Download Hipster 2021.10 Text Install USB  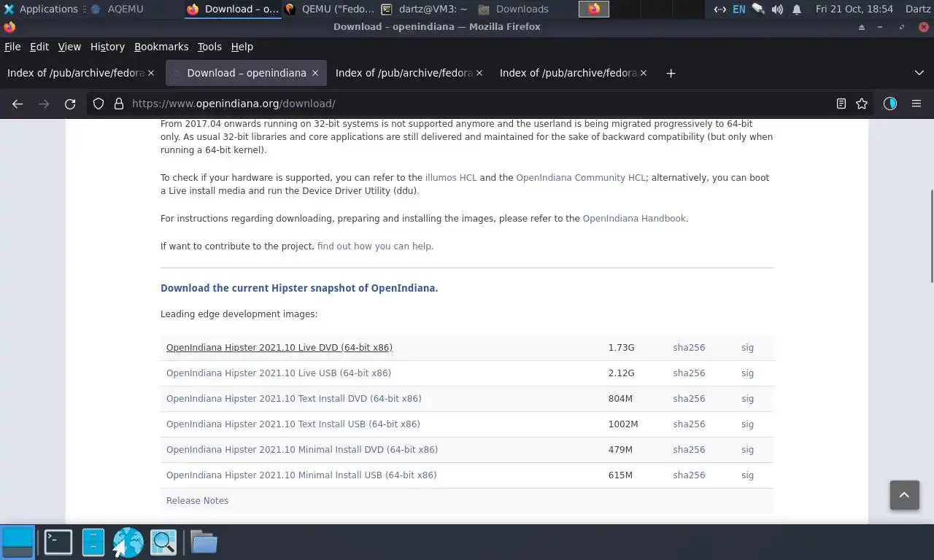293,424
